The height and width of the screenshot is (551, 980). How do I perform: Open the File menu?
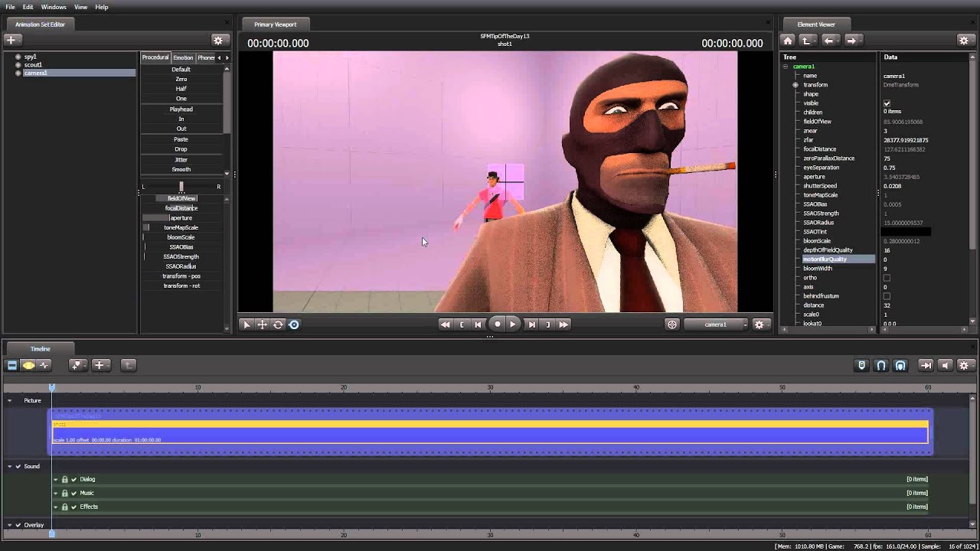point(10,7)
